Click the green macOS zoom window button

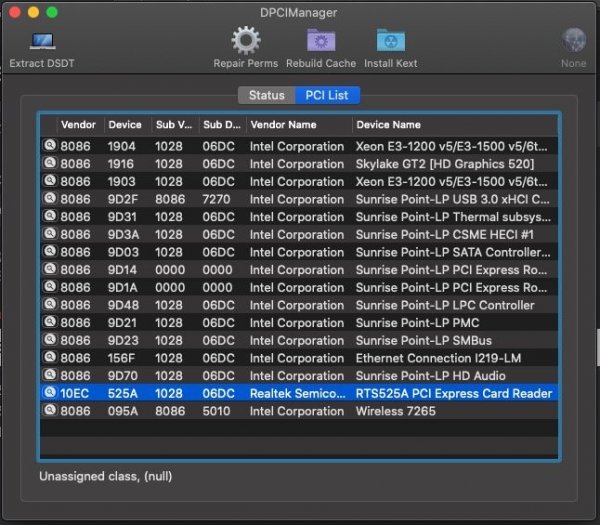(52, 12)
